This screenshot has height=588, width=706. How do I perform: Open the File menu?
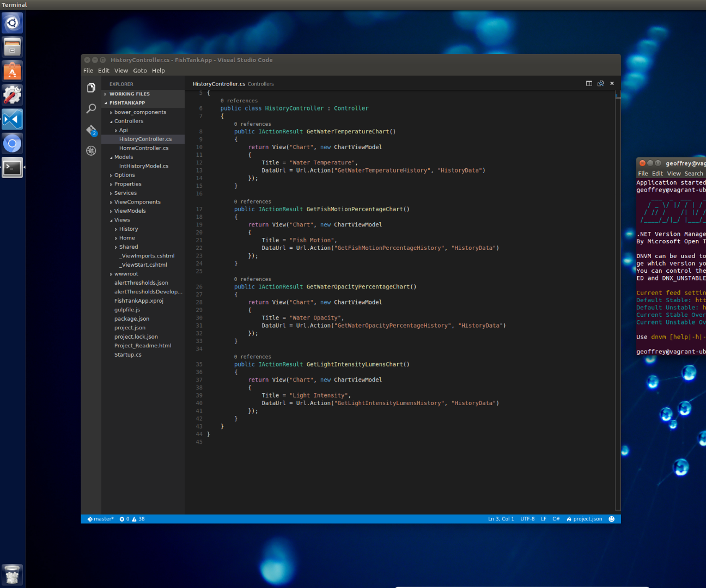(x=88, y=70)
